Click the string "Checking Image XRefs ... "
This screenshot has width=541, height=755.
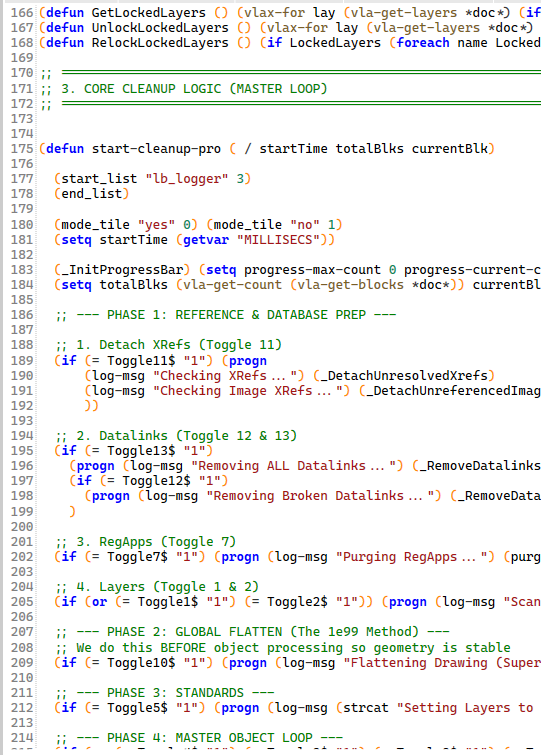coord(251,391)
